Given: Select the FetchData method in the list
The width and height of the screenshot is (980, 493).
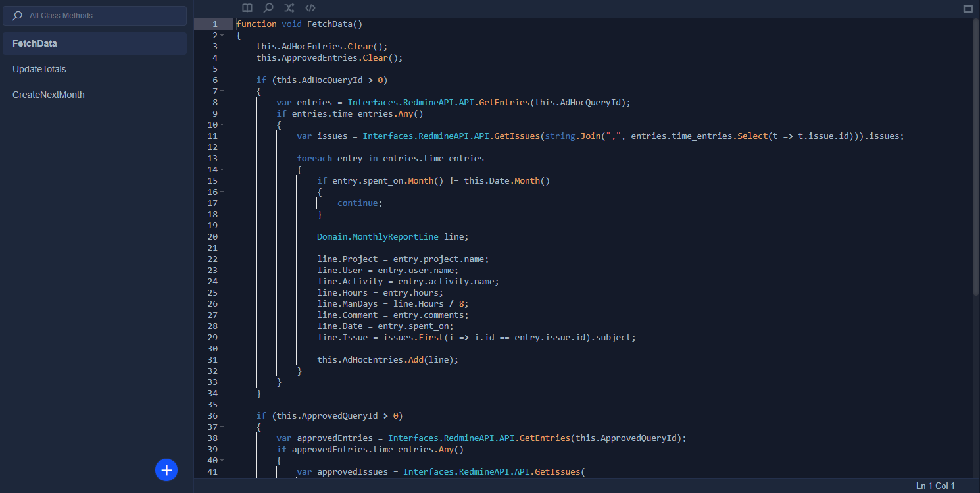Looking at the screenshot, I should pos(35,43).
